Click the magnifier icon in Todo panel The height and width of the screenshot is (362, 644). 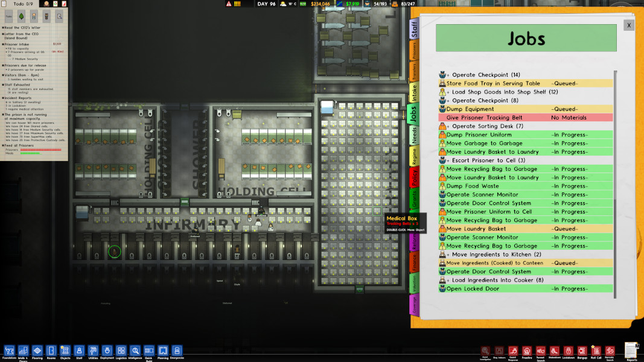[x=59, y=16]
